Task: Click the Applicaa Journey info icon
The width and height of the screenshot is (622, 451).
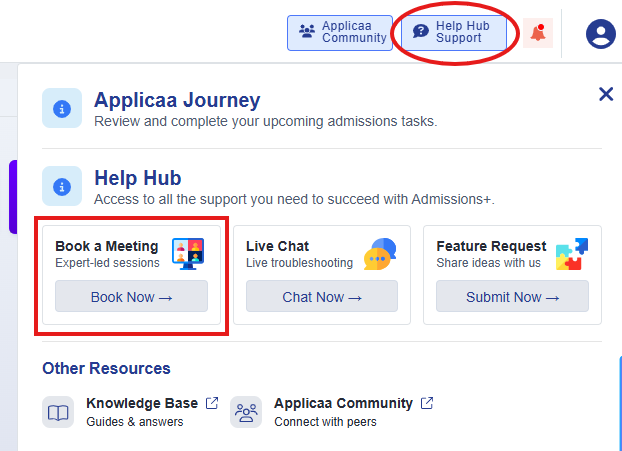Action: click(62, 108)
